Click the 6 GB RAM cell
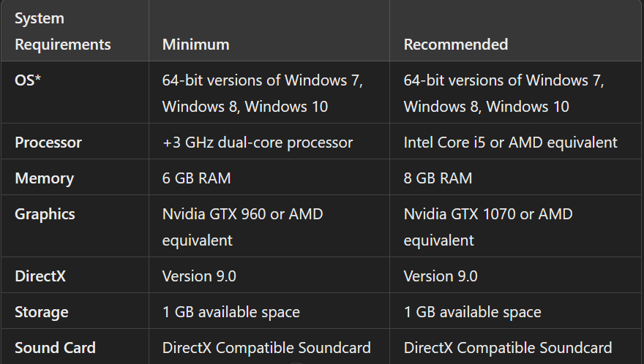644x364 pixels. [x=196, y=178]
